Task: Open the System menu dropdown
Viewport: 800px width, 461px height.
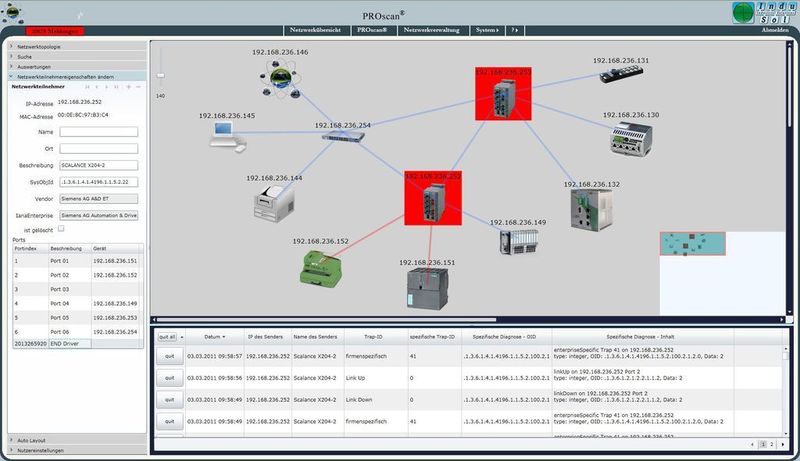Action: tap(487, 30)
